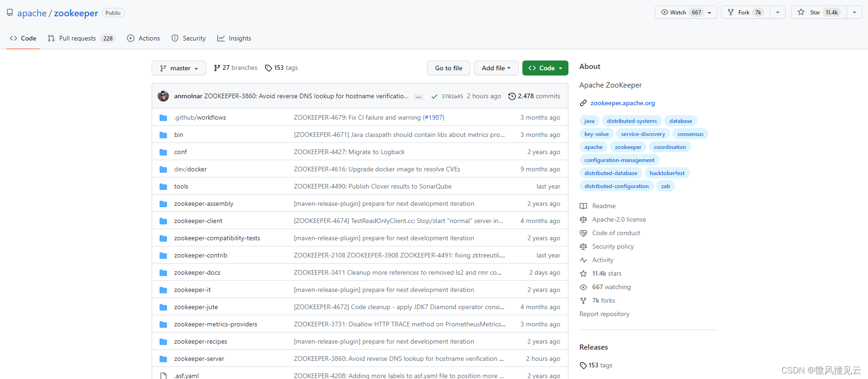Visit zookeeper.apache.org website link
Image resolution: width=868 pixels, height=379 pixels.
point(622,103)
